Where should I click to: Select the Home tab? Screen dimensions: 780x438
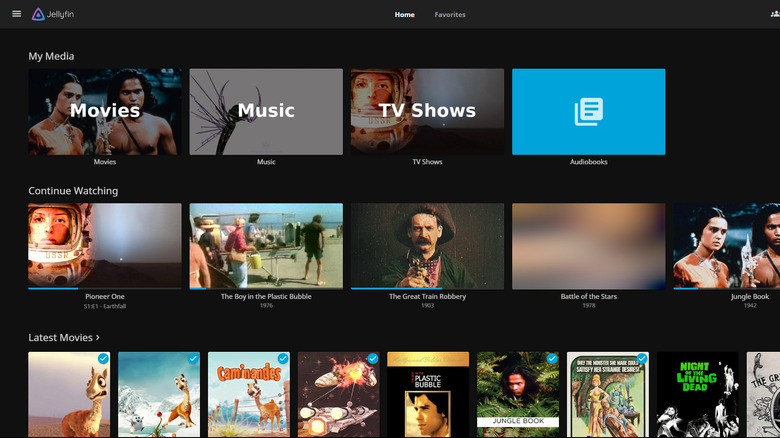coord(404,15)
